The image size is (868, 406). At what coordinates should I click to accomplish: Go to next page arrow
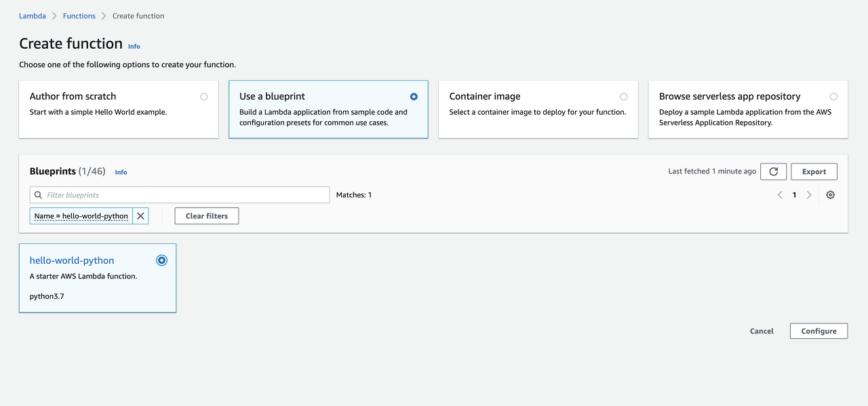click(809, 195)
